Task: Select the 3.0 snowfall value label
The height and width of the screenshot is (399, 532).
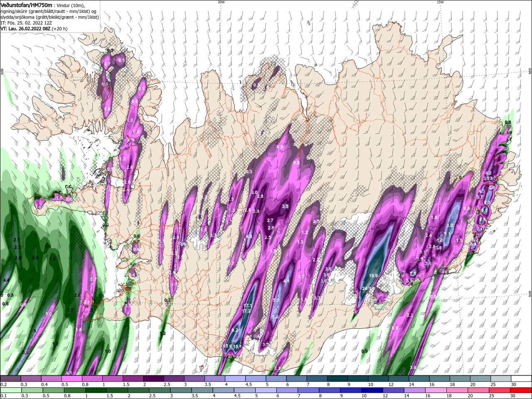Action: pos(254,192)
